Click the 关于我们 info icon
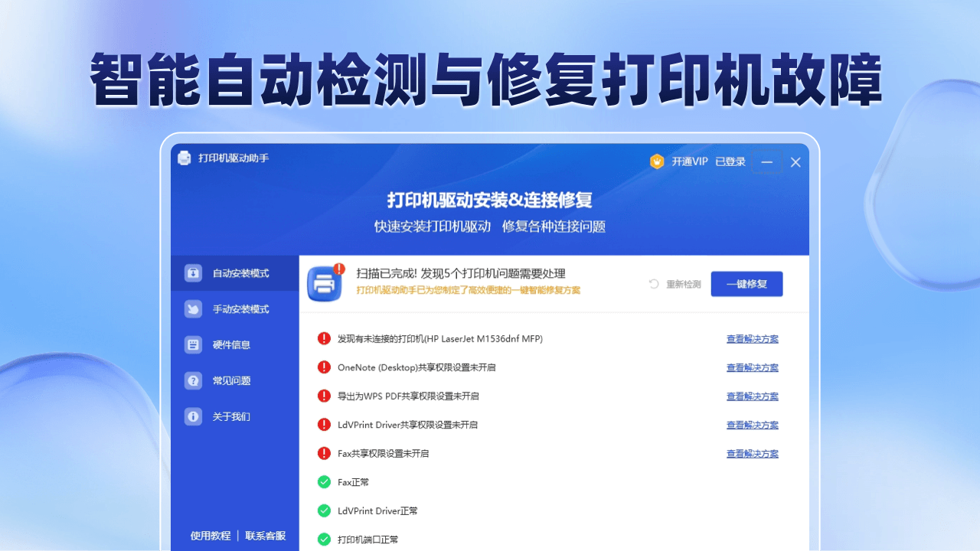 tap(193, 416)
